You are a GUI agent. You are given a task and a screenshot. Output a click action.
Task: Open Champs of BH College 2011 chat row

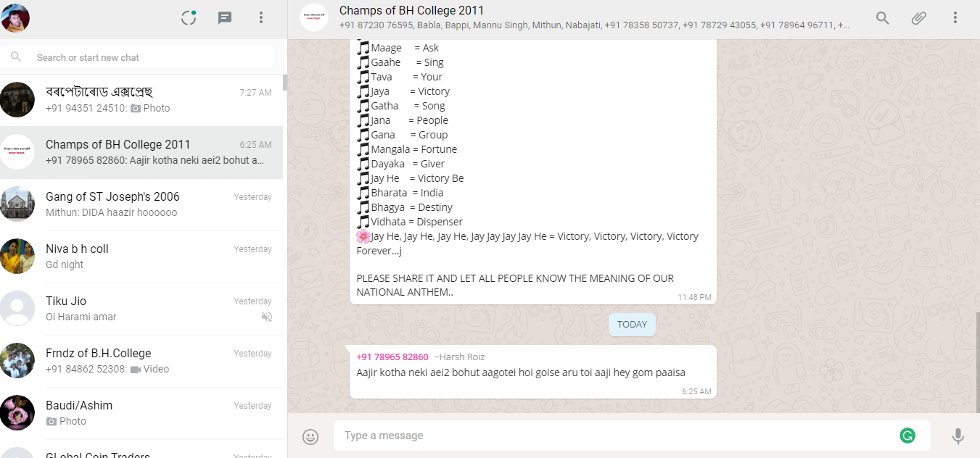[141, 152]
